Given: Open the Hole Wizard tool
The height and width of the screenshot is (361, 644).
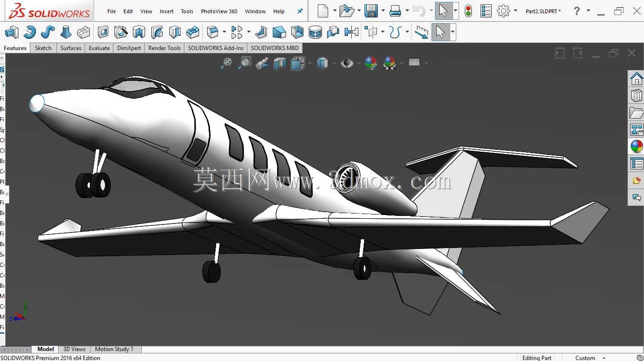Looking at the screenshot, I should tap(121, 32).
